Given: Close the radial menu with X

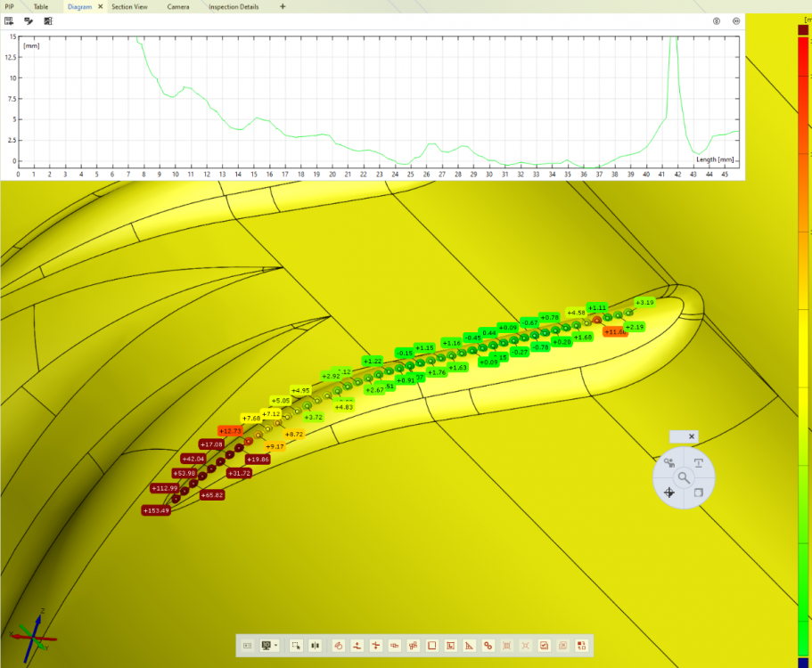Looking at the screenshot, I should tap(692, 436).
